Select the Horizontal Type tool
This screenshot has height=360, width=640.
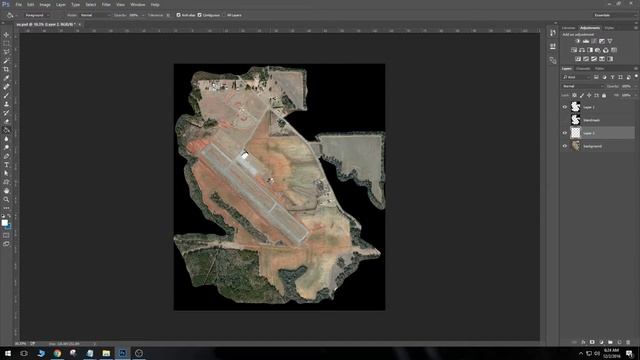[x=6, y=165]
